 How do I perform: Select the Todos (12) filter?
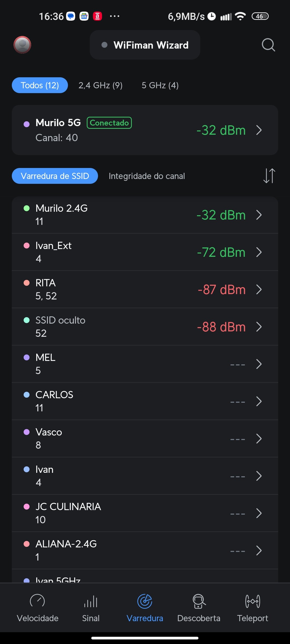point(40,85)
